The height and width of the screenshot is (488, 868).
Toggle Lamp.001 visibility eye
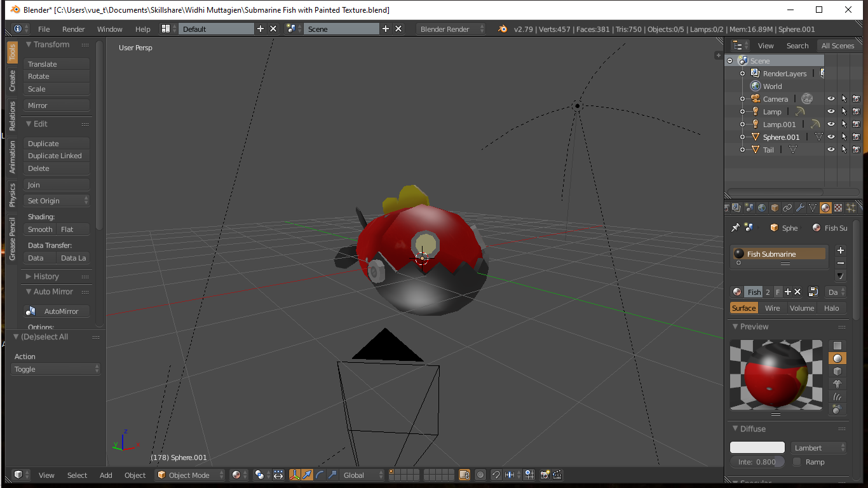click(x=831, y=124)
